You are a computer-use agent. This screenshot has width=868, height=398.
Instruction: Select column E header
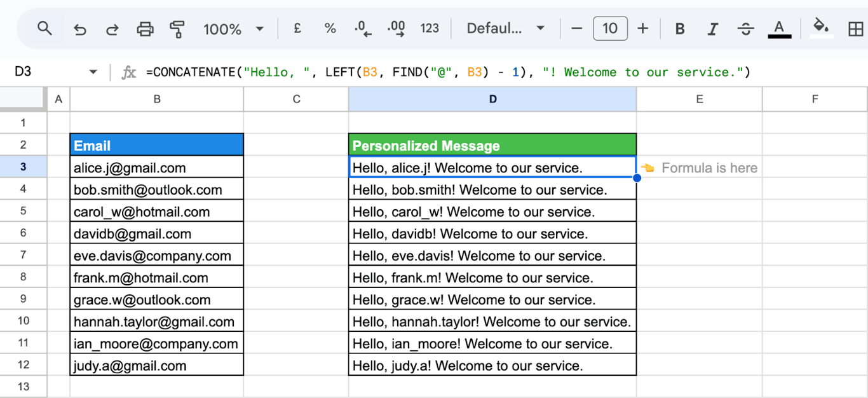pyautogui.click(x=699, y=99)
